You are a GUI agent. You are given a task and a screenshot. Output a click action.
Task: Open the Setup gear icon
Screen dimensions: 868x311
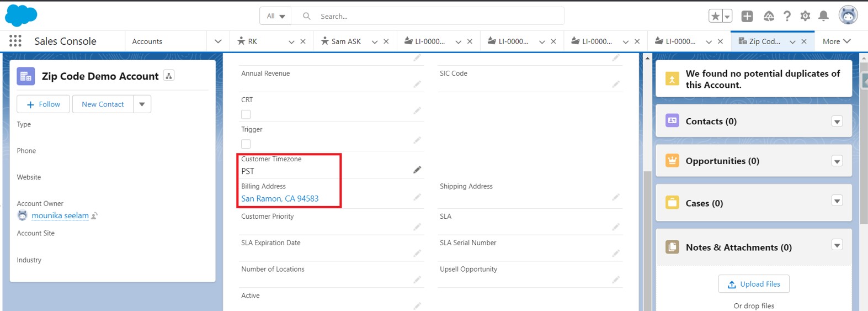click(x=805, y=16)
